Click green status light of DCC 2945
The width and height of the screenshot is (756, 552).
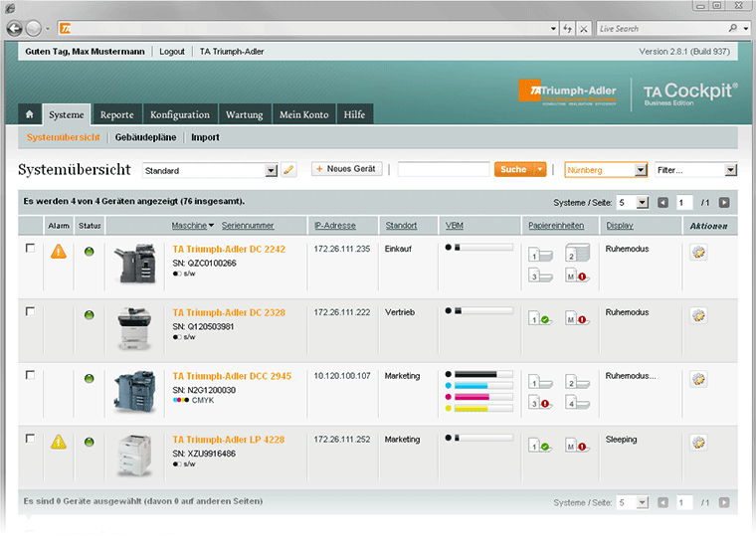[90, 379]
